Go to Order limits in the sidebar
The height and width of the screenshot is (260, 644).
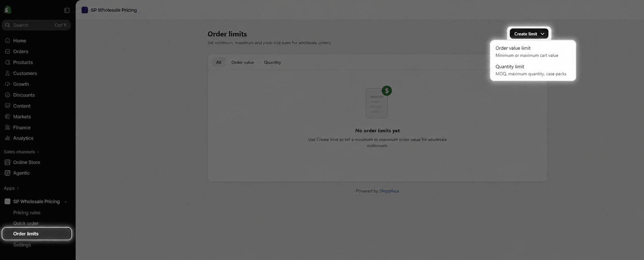click(x=37, y=234)
